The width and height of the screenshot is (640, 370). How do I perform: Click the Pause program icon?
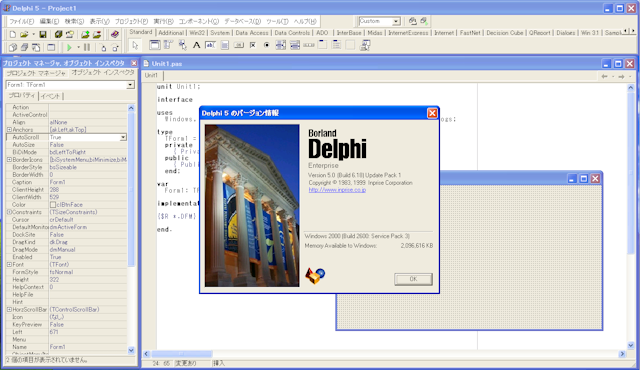pos(87,47)
